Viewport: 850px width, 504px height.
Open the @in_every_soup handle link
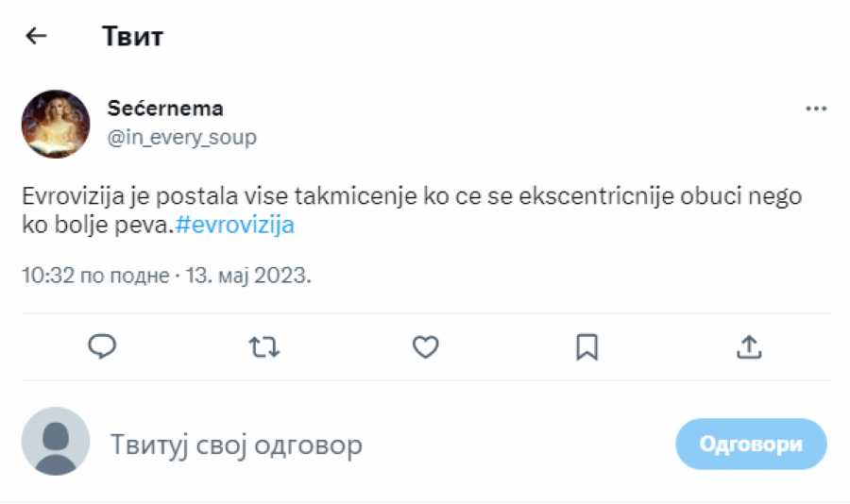pos(181,137)
